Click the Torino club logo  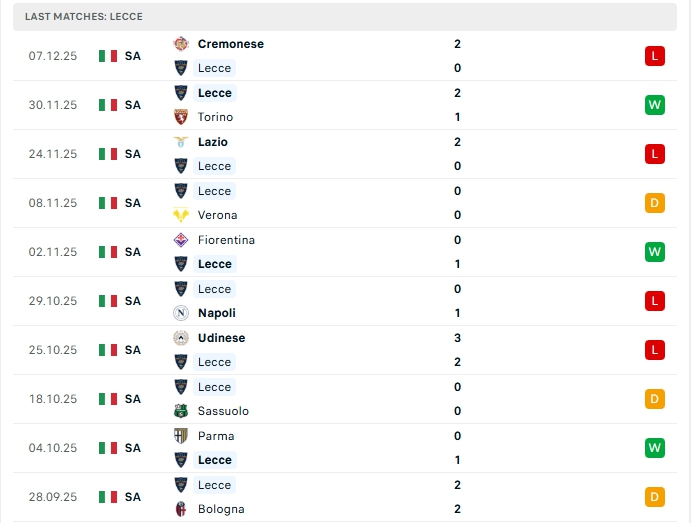(x=181, y=117)
